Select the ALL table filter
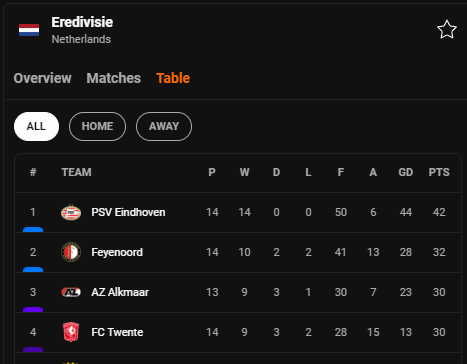Viewport: 467px width, 364px height. tap(36, 126)
